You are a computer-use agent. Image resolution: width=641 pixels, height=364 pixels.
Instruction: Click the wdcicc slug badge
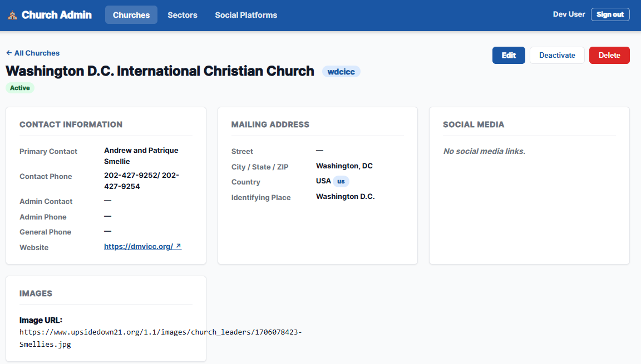341,72
